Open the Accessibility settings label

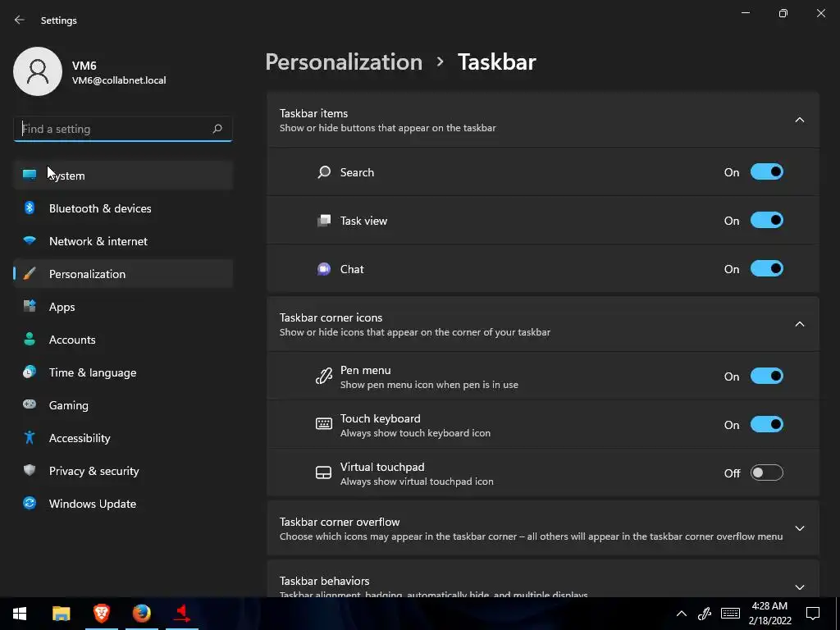tap(80, 438)
